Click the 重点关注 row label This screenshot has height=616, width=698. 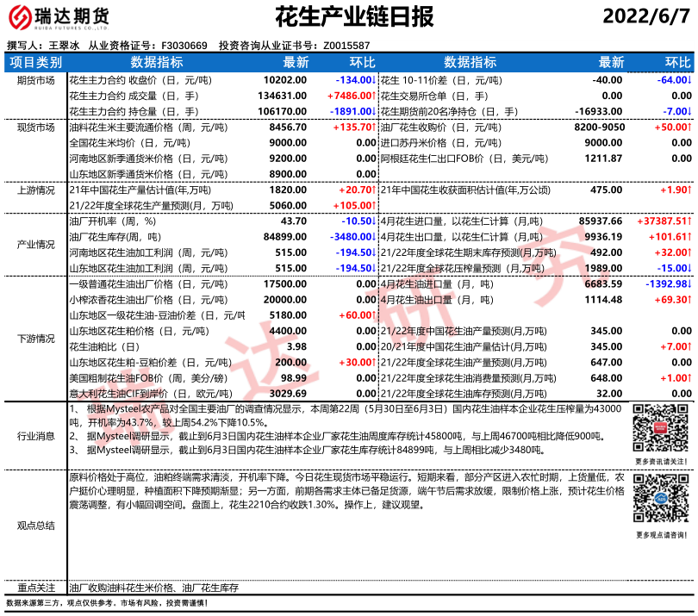pyautogui.click(x=35, y=587)
